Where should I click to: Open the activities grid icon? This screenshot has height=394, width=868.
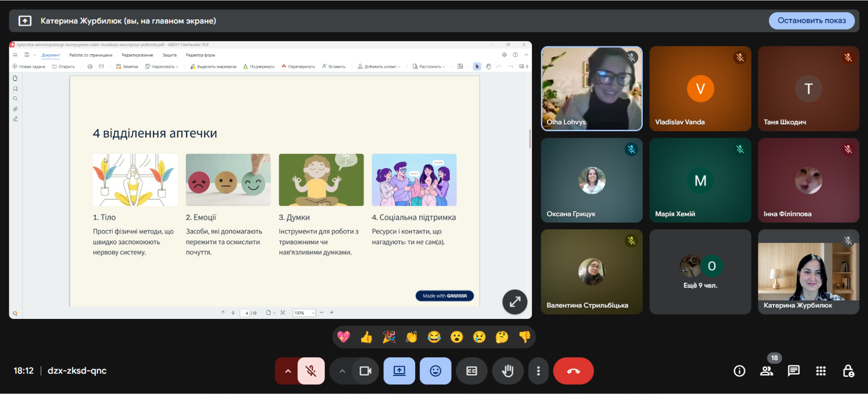(x=821, y=371)
